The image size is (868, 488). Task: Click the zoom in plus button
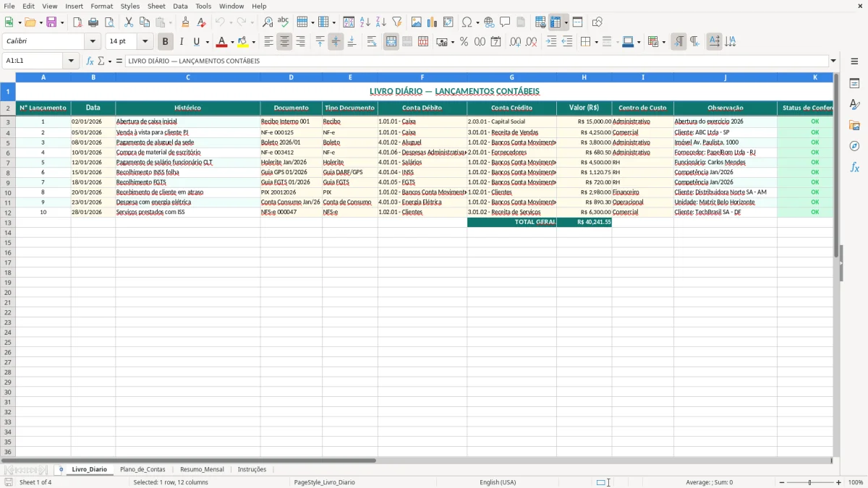(x=839, y=482)
